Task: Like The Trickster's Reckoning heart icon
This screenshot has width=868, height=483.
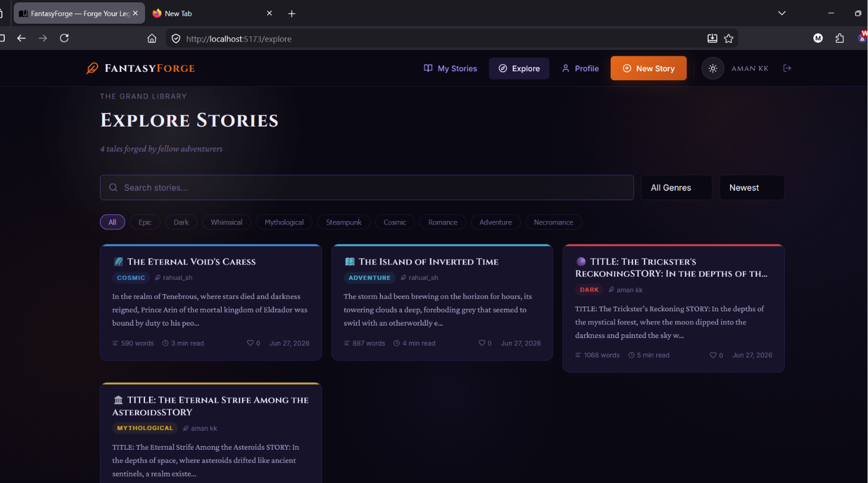Action: (713, 355)
